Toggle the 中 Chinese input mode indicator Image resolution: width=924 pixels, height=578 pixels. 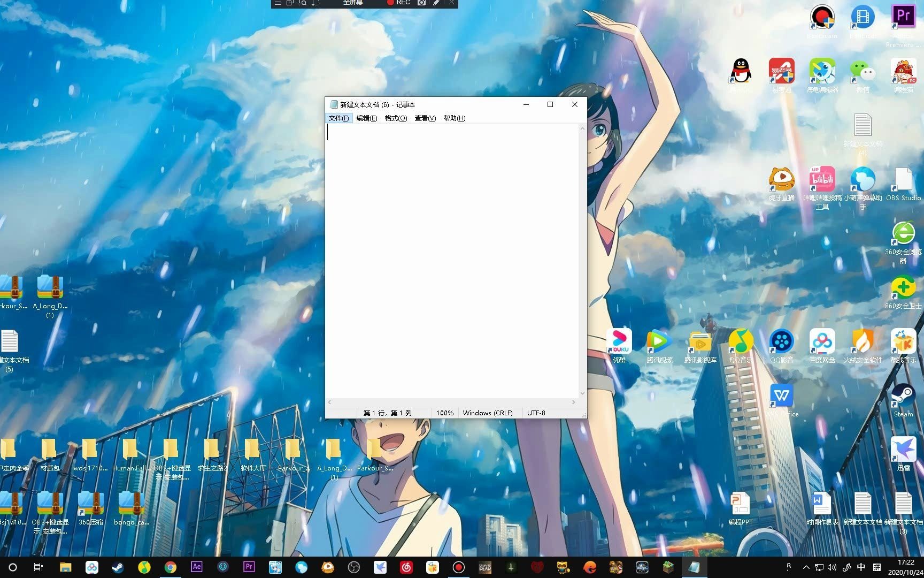point(861,567)
